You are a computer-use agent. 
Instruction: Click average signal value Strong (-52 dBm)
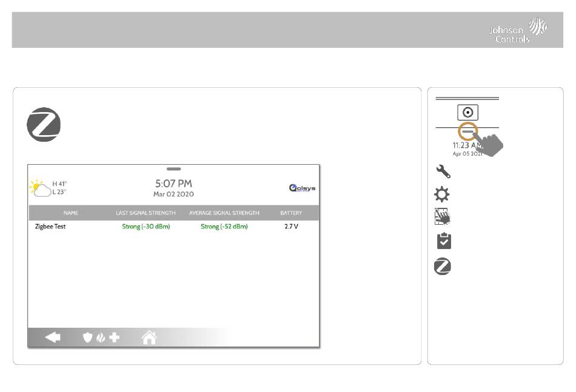click(x=224, y=227)
